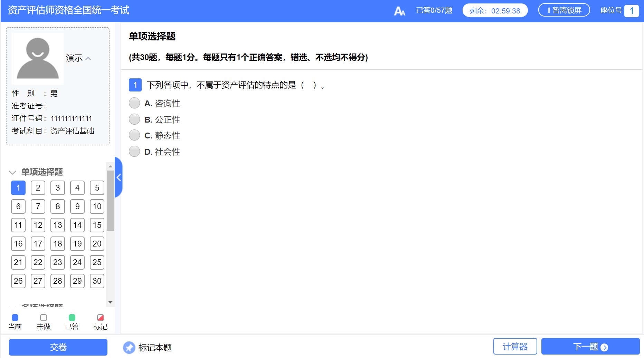Collapse the 单项选择题 question list section
Image resolution: width=644 pixels, height=358 pixels.
(12, 172)
